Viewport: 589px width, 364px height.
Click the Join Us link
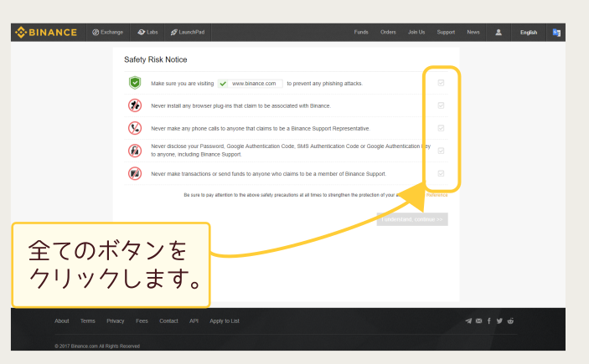(416, 33)
